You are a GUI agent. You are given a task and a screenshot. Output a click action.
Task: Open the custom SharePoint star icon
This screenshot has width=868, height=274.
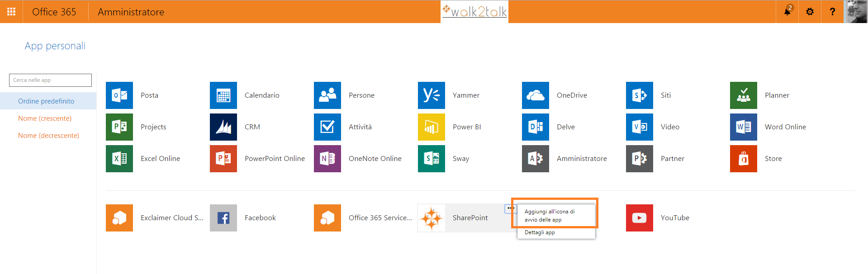(x=432, y=218)
